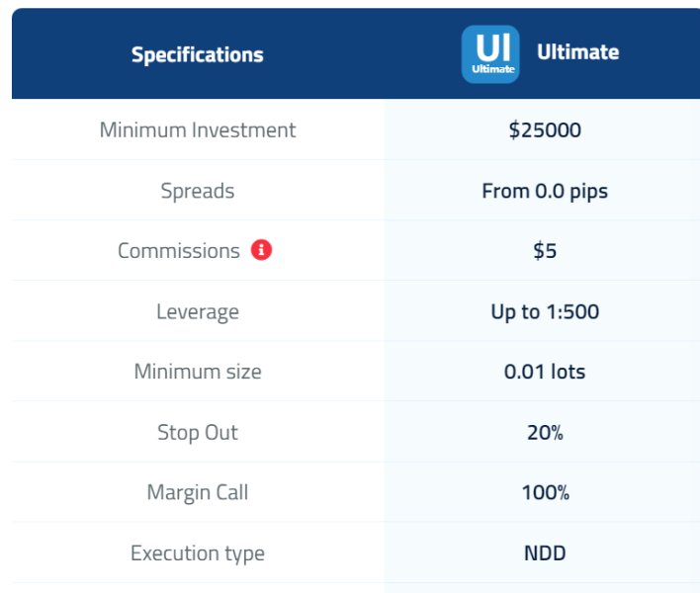The width and height of the screenshot is (700, 593).
Task: Click the Specifications column header
Action: [198, 54]
